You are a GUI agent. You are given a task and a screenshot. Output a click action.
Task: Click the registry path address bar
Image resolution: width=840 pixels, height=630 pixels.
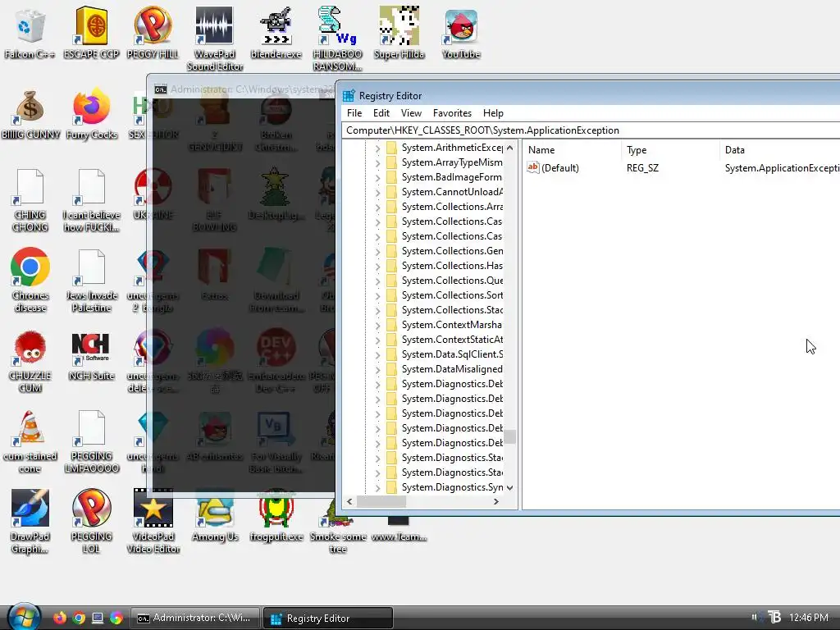(591, 130)
